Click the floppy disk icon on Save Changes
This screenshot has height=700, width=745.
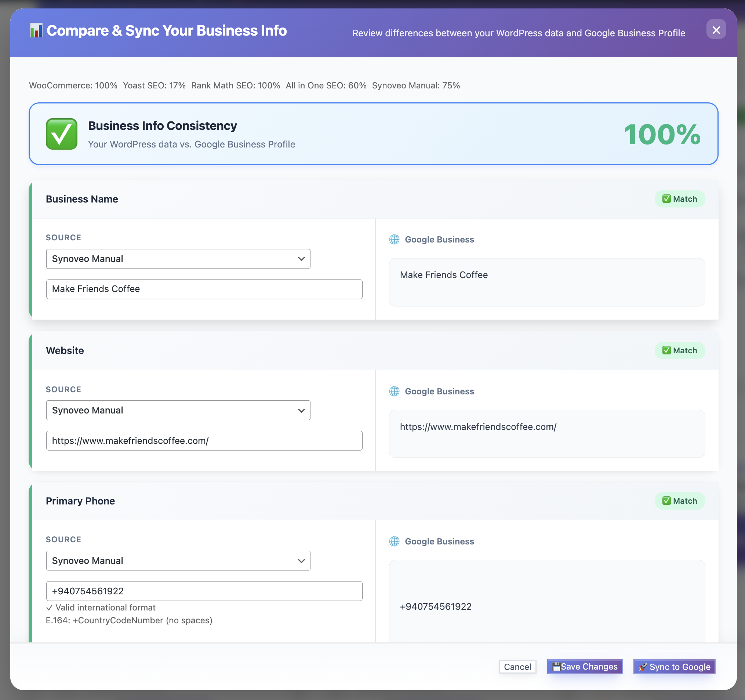557,667
